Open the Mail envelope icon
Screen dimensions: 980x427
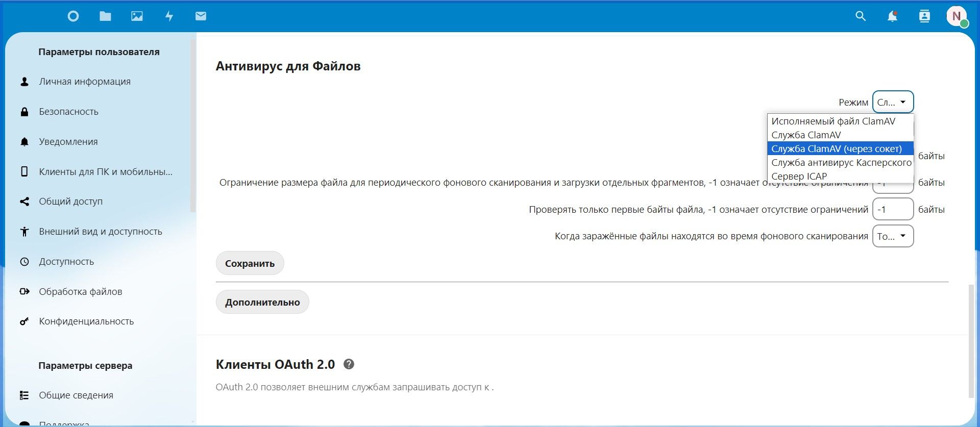tap(201, 16)
